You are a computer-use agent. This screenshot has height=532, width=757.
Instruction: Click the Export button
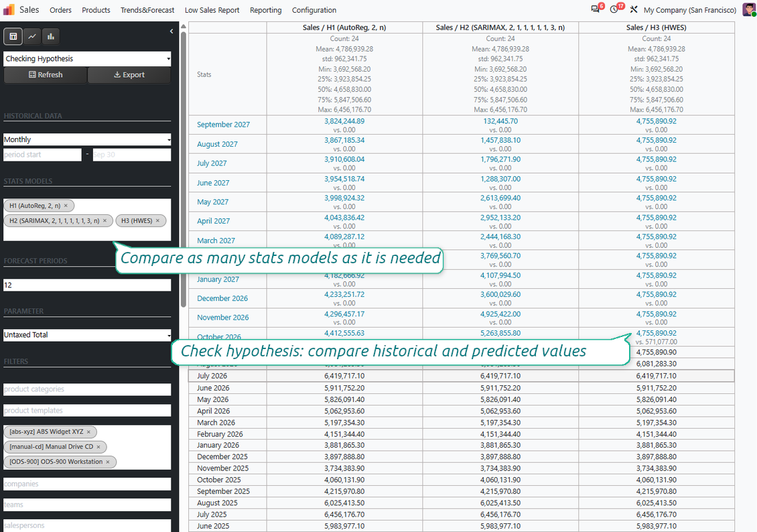[x=129, y=75]
